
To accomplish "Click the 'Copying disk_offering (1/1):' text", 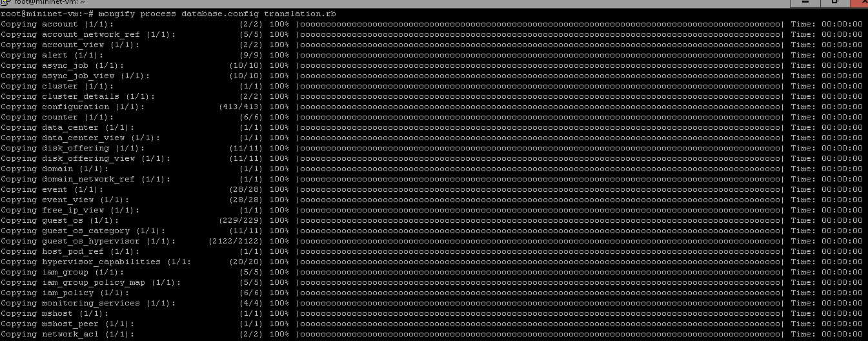I will click(73, 148).
